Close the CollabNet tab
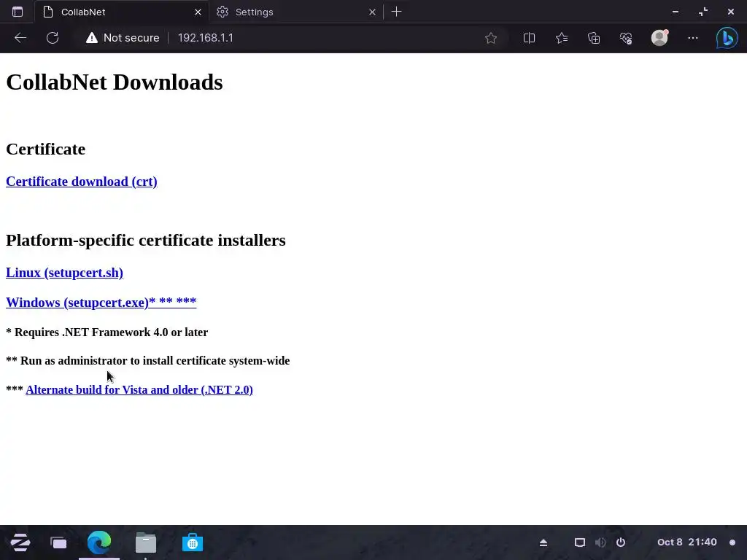This screenshot has height=560, width=747. coord(198,12)
